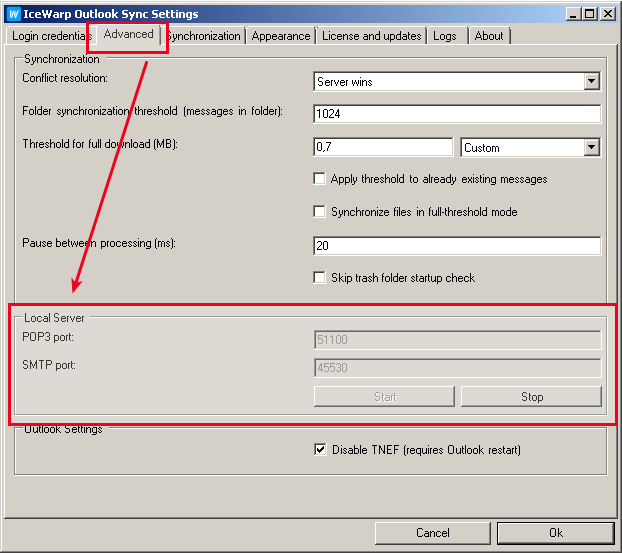The image size is (622, 553).
Task: Click the POP3 port field
Action: 457,340
